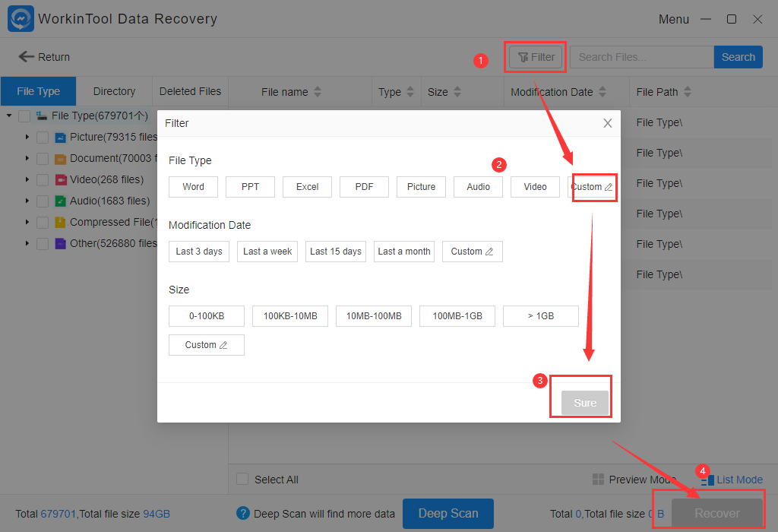Switch to the Directory tab

tap(114, 91)
